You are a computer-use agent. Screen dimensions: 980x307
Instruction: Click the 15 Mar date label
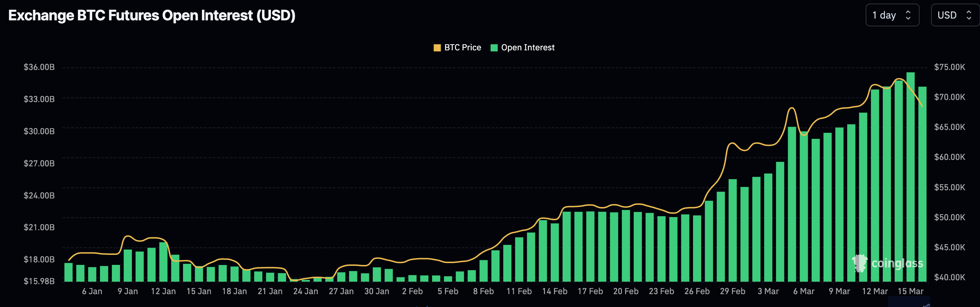(x=910, y=291)
